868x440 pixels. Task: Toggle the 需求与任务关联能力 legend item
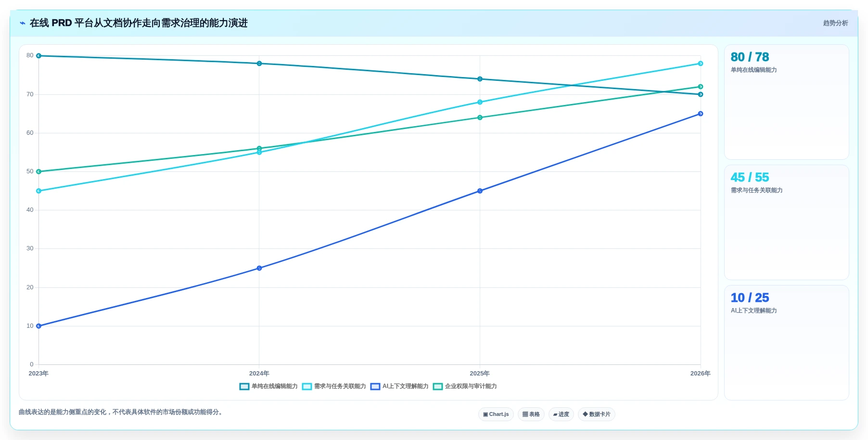tap(334, 387)
